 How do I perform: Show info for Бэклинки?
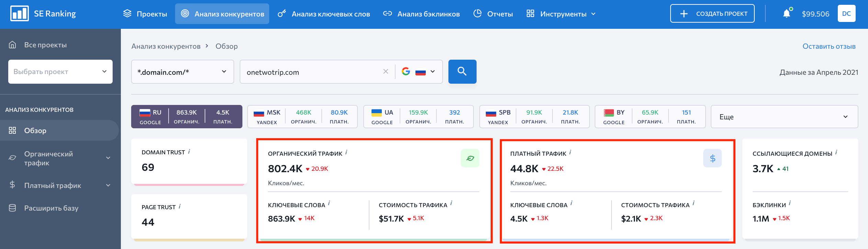click(x=790, y=203)
